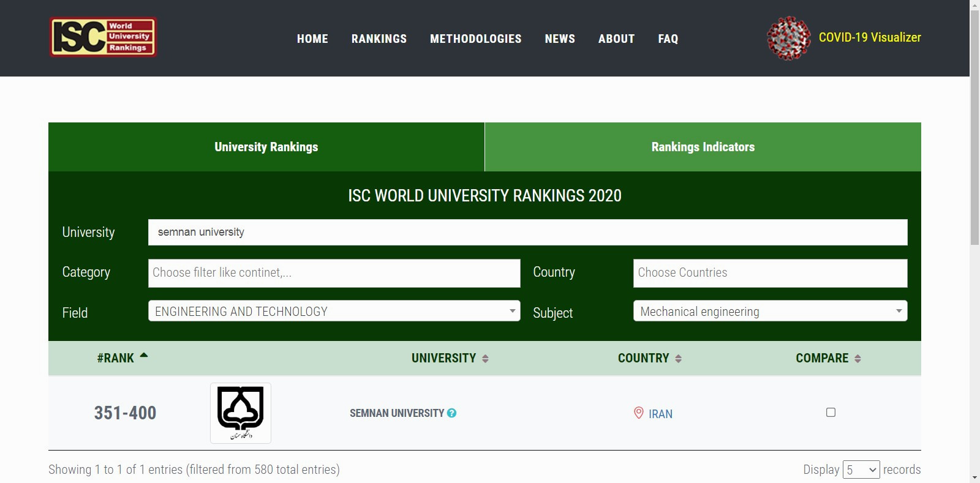This screenshot has height=483, width=980.
Task: Go to the HOME menu
Action: [312, 39]
